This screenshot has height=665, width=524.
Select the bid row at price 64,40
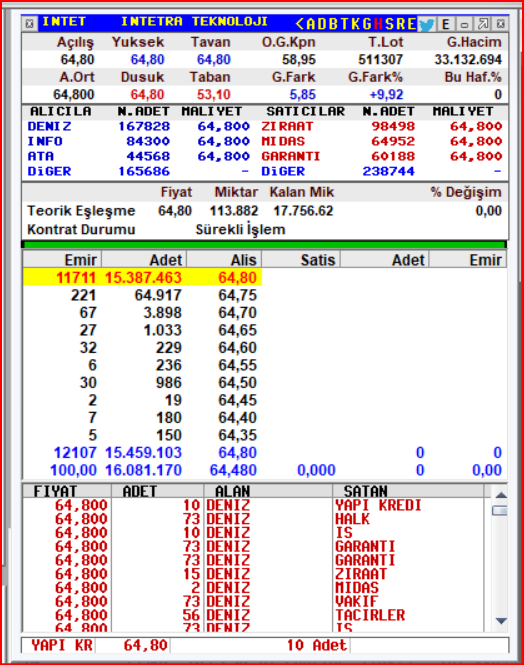[x=142, y=418]
